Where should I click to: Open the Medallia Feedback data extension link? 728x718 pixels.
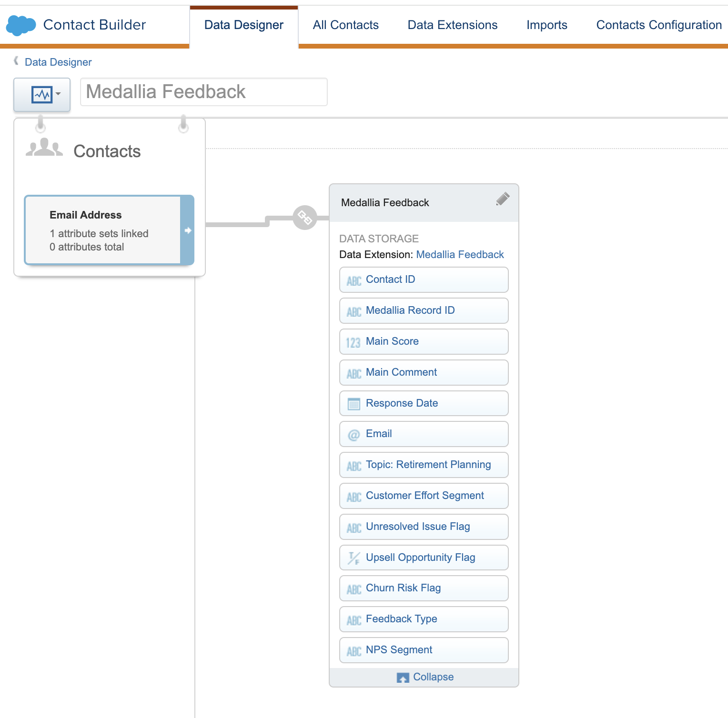point(459,255)
